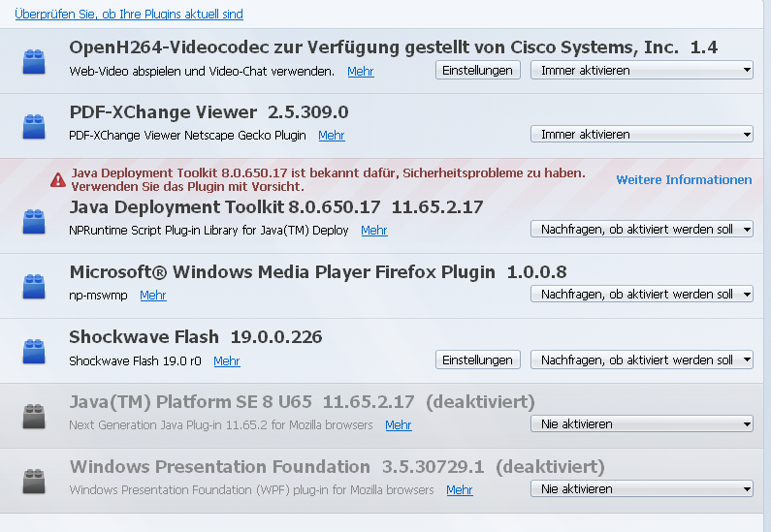Open activation dropdown for OpenH264-Videocodec
The width and height of the screenshot is (771, 532).
click(642, 70)
